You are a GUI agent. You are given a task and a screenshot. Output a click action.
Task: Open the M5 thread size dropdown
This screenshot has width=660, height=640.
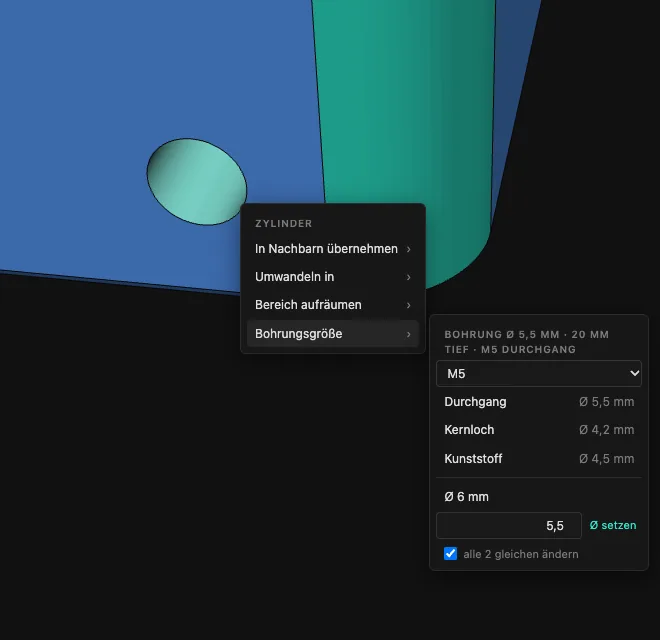pos(539,373)
